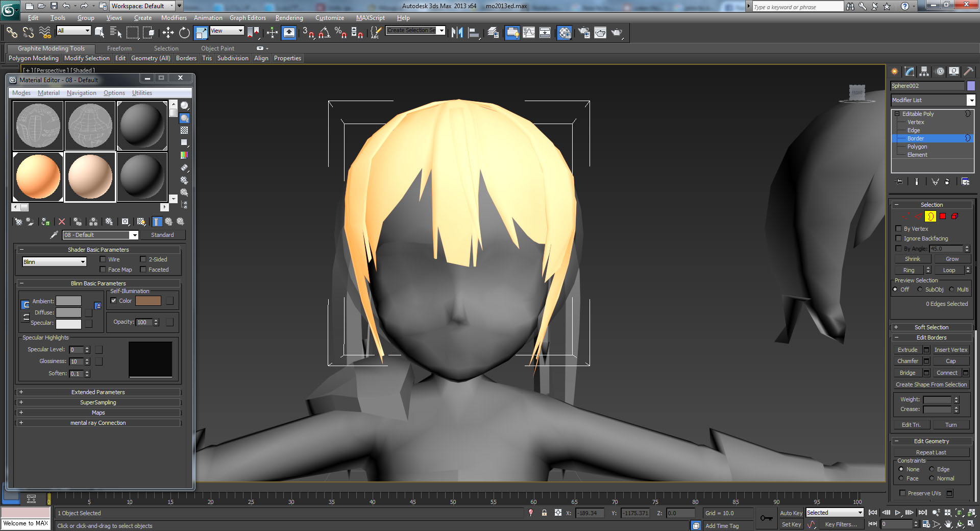This screenshot has width=980, height=531.
Task: Click the Mirror tool icon
Action: 457,33
